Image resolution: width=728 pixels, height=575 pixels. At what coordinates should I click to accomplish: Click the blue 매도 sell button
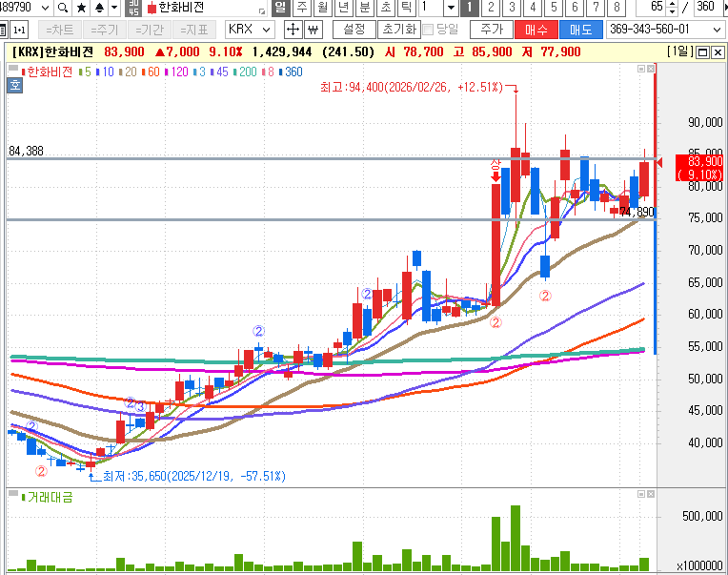tap(581, 30)
